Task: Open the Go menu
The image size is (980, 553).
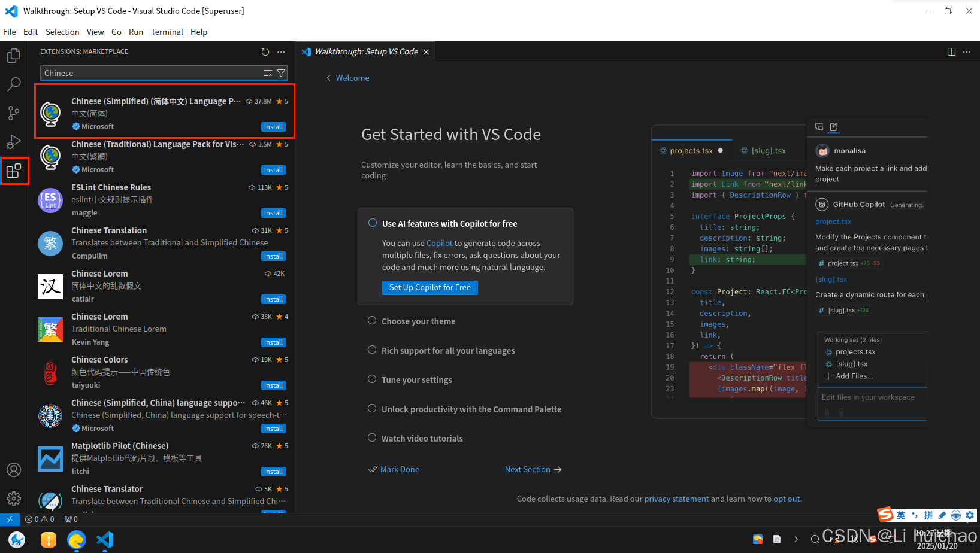Action: 116,32
